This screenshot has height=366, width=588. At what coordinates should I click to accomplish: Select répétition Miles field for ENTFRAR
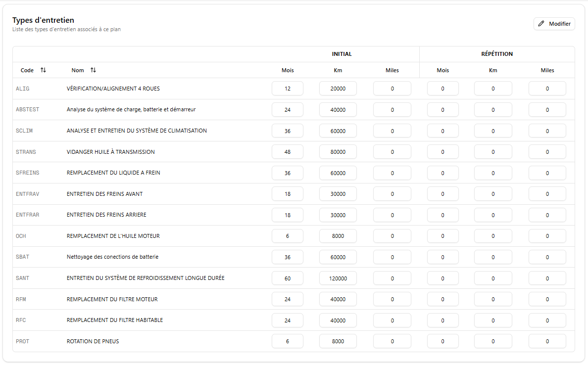(547, 215)
